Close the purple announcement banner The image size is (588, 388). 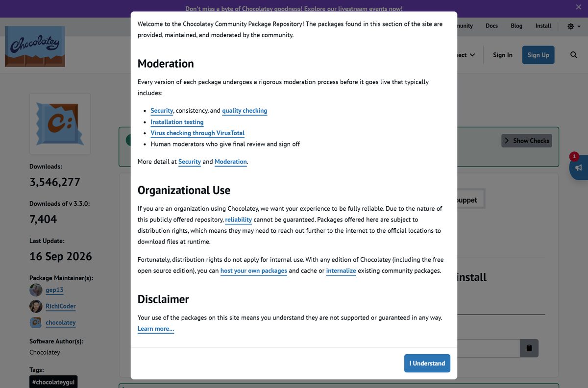coord(579,7)
